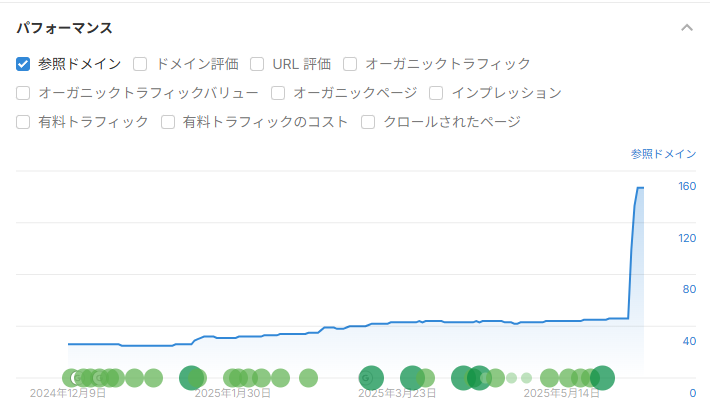Click the last dark green marker near May end

click(602, 378)
